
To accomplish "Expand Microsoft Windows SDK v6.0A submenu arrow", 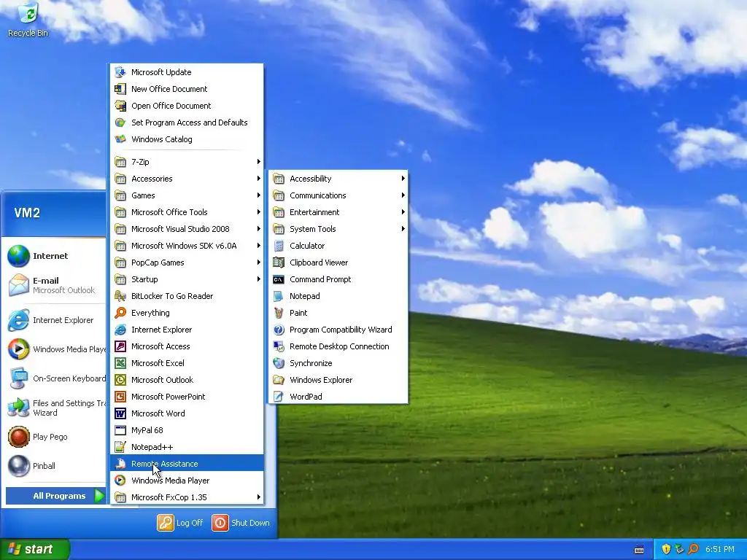I will pos(259,246).
